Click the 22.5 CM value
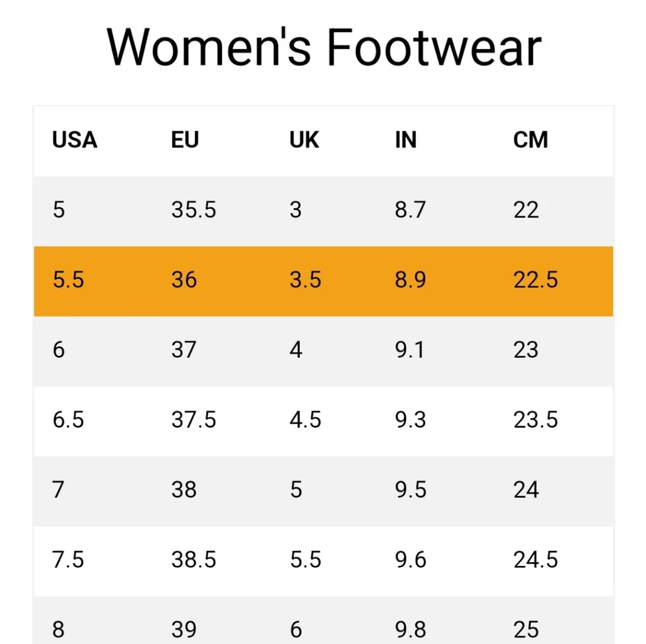Viewport: 646px width, 644px height. point(536,279)
